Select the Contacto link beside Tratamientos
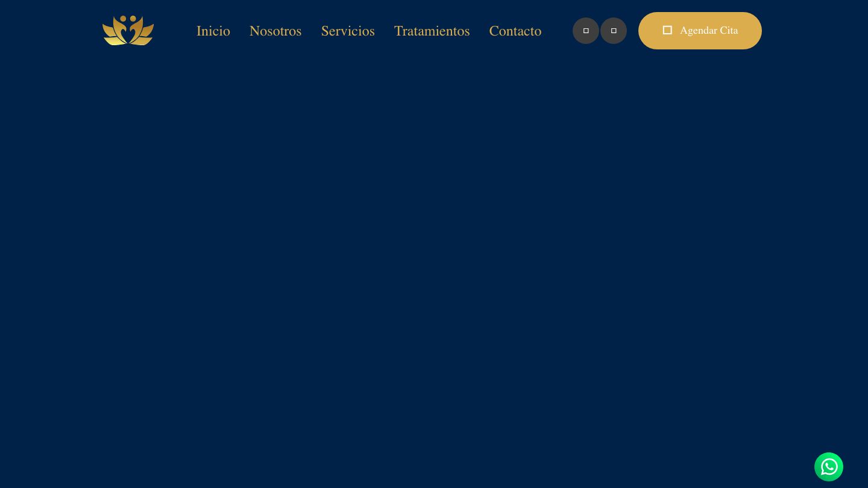The image size is (868, 488). click(x=515, y=31)
